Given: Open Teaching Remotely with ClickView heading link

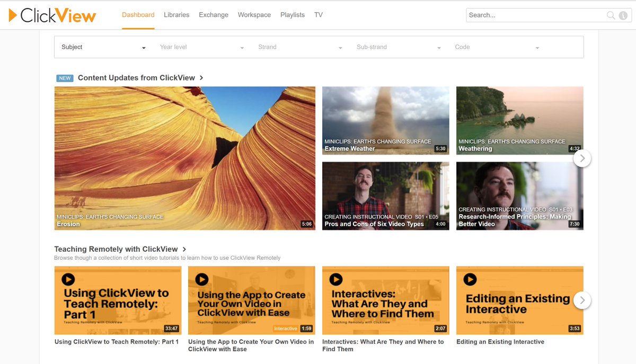Looking at the screenshot, I should point(116,249).
